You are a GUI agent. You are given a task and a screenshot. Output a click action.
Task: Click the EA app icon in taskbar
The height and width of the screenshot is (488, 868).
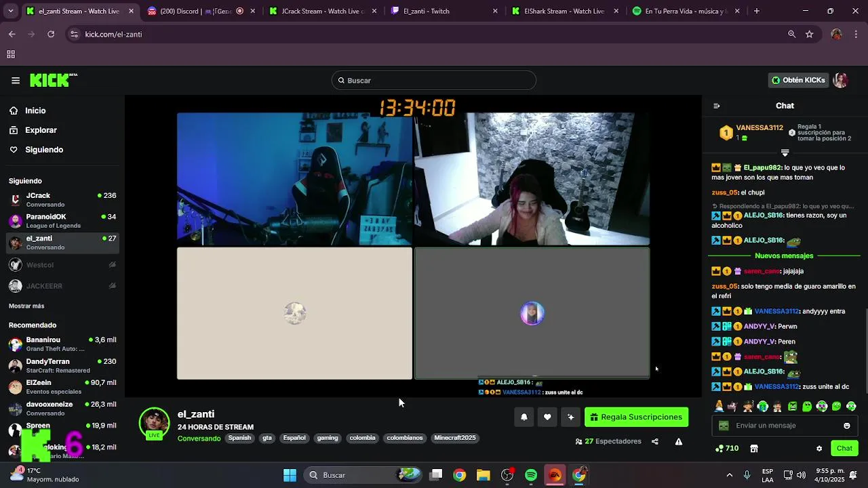555,475
